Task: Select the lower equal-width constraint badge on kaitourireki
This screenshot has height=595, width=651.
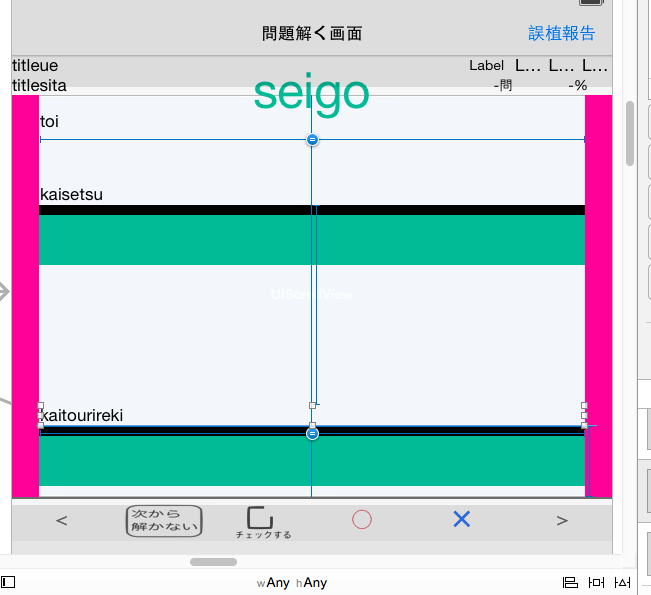Action: (x=312, y=433)
